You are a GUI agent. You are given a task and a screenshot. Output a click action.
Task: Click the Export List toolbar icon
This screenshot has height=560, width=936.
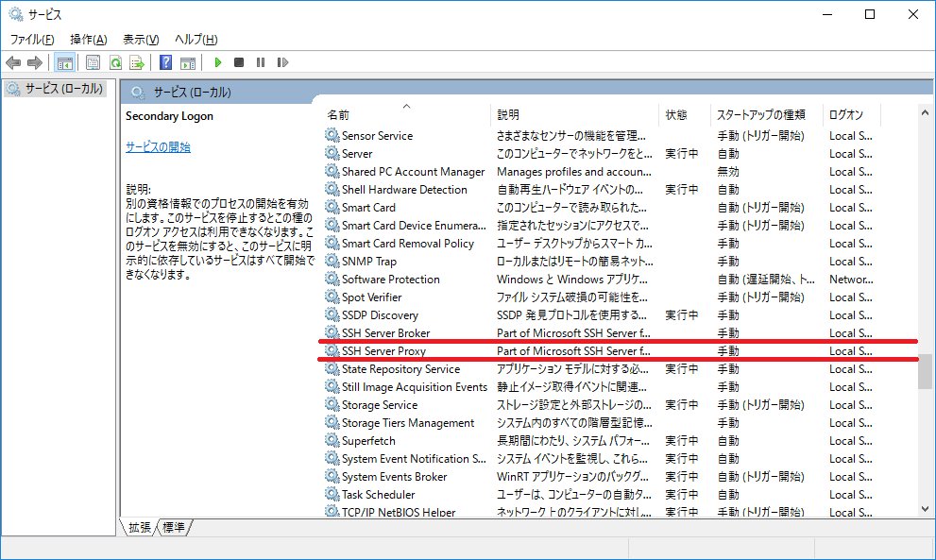point(137,62)
